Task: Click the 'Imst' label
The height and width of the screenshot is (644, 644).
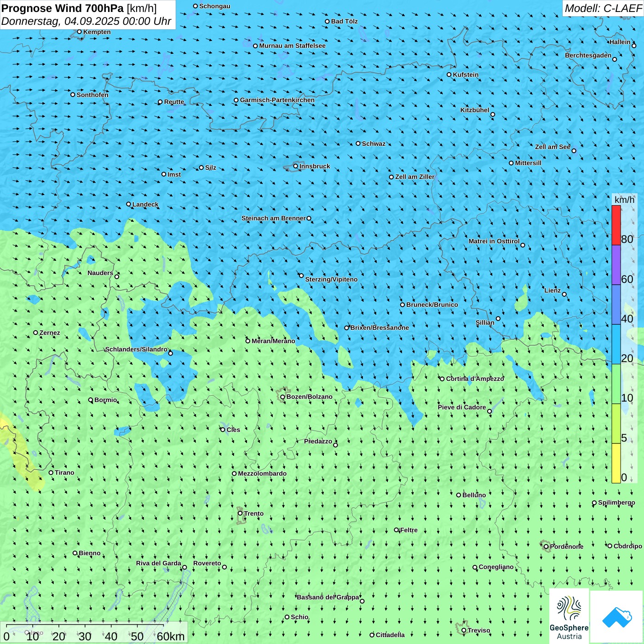Action: 174,174
